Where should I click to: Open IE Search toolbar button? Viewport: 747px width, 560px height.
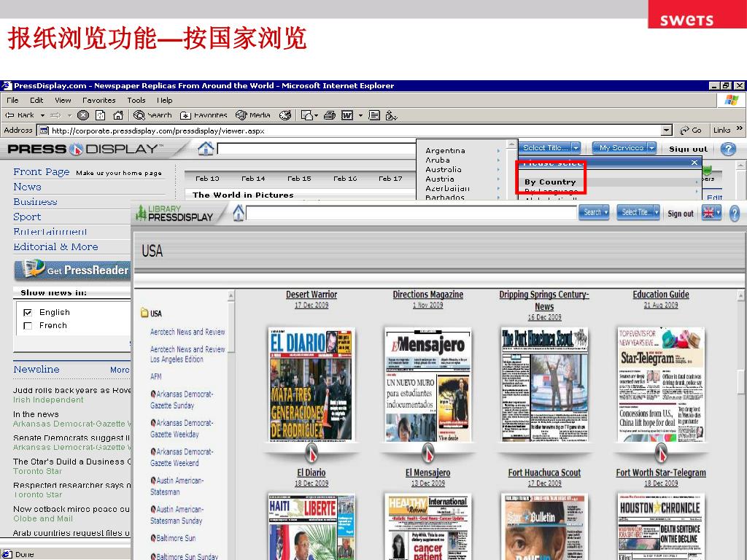tap(152, 115)
